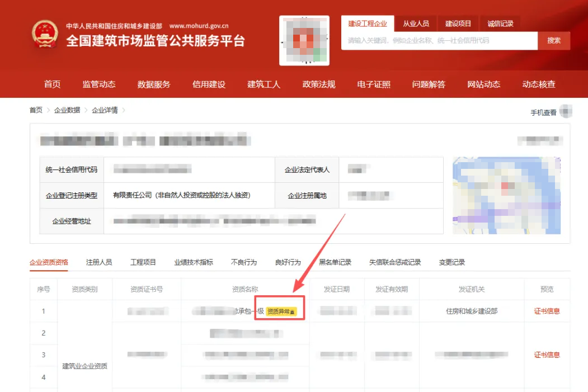Click the 企业数据 breadcrumb link

point(67,110)
